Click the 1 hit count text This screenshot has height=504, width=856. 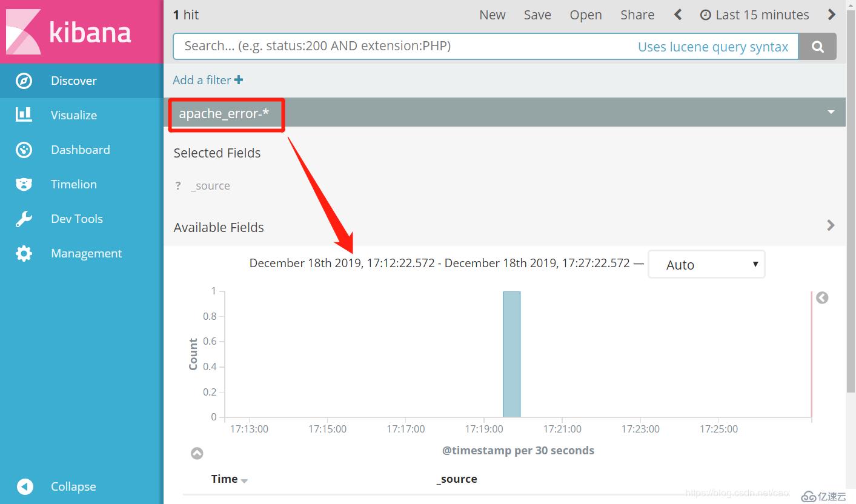pos(186,15)
